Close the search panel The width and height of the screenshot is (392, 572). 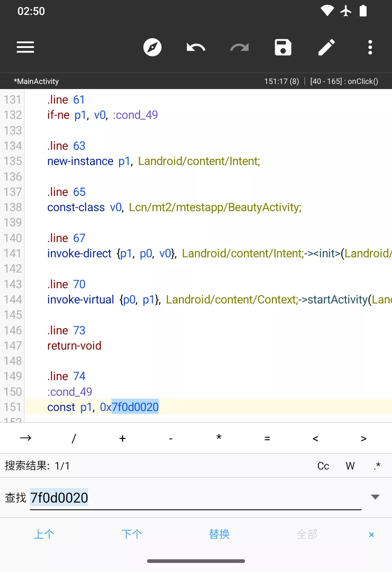pyautogui.click(x=371, y=535)
